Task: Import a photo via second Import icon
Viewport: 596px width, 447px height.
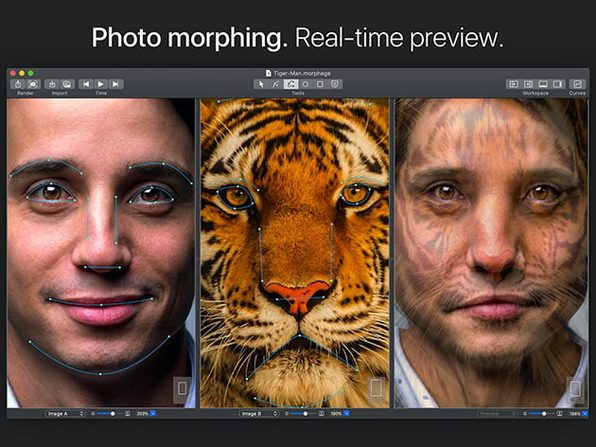Action: point(67,84)
